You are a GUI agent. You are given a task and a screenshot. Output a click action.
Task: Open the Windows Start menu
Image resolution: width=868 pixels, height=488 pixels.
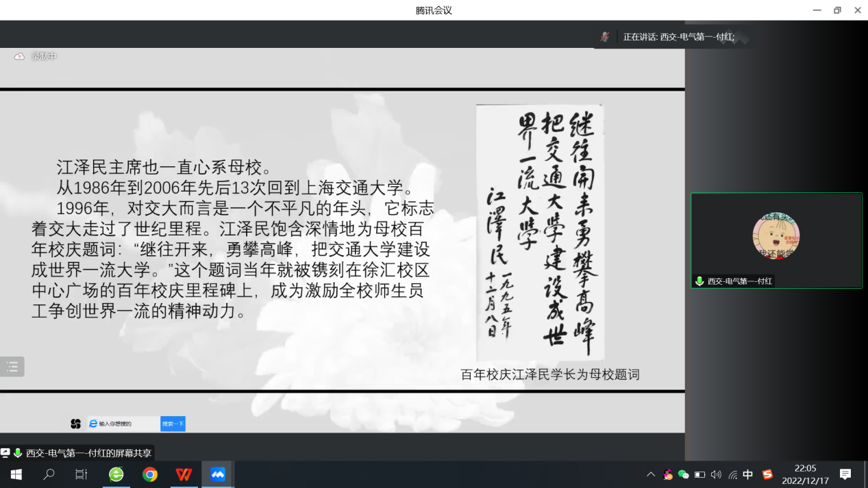coord(16,474)
